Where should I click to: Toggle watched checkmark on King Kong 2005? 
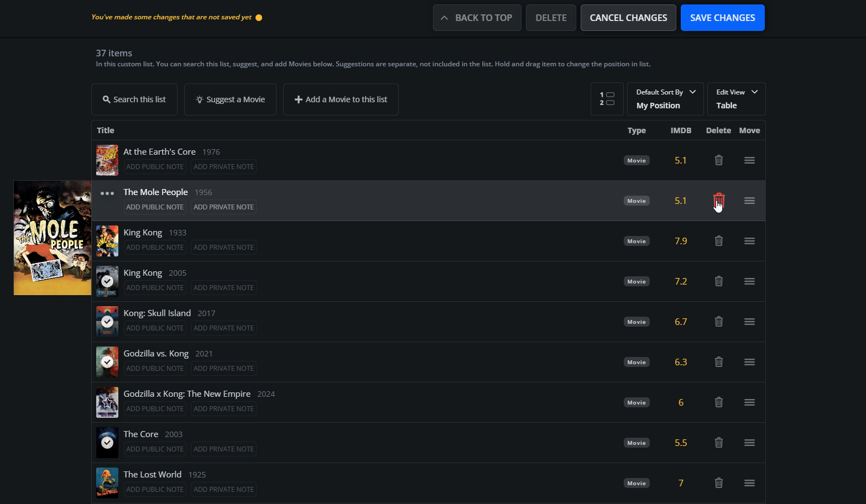(107, 281)
